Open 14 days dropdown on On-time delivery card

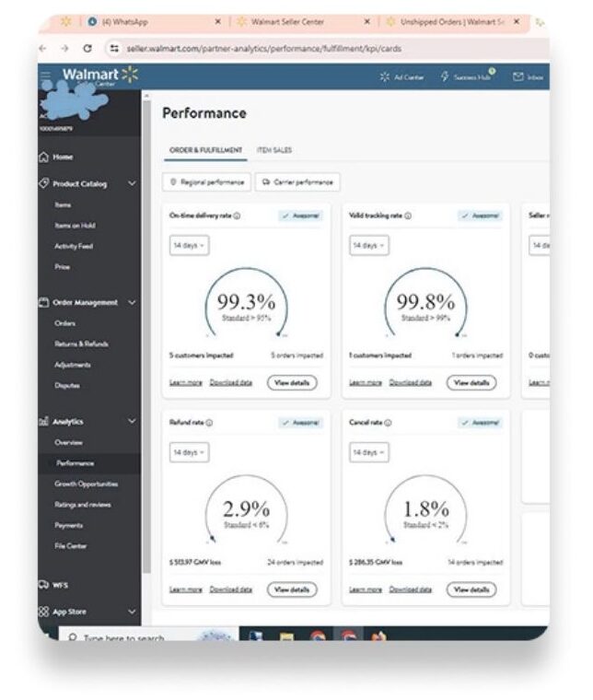189,245
